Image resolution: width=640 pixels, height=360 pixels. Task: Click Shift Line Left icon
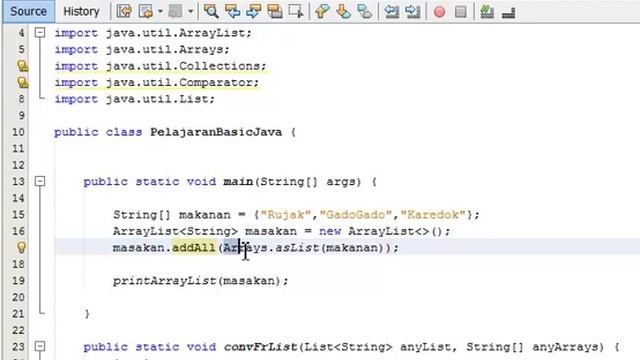[391, 11]
